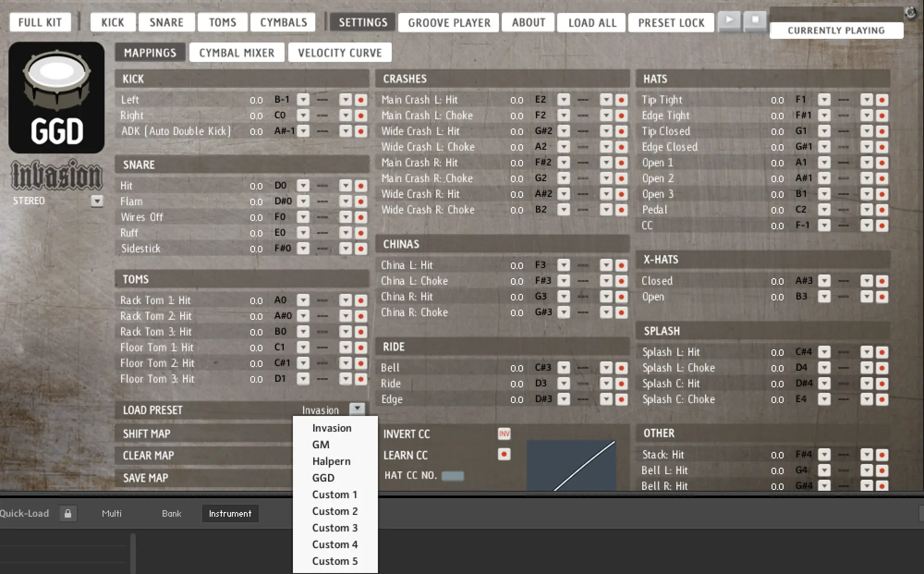The height and width of the screenshot is (574, 924).
Task: Click the Preset Lock button
Action: (x=671, y=22)
